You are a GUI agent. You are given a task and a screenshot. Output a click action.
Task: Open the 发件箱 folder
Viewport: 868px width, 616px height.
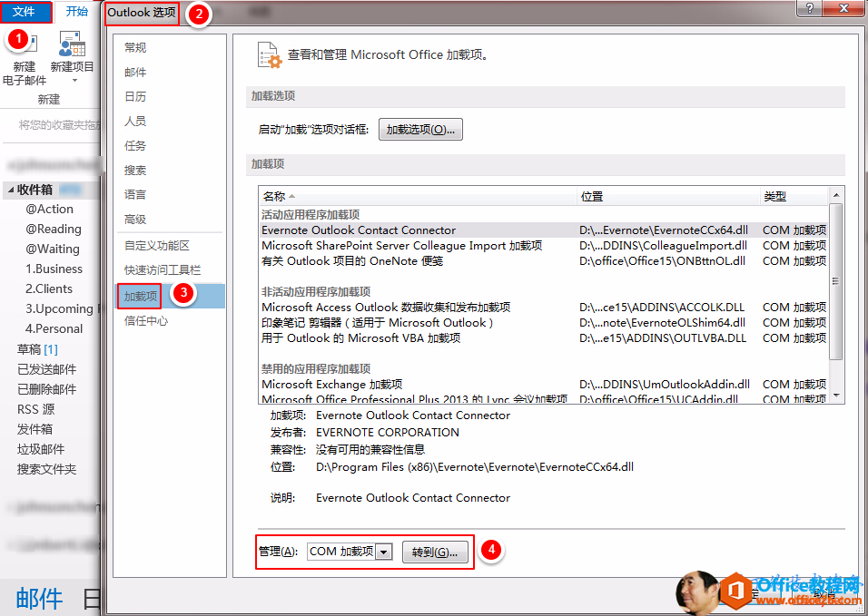point(35,429)
